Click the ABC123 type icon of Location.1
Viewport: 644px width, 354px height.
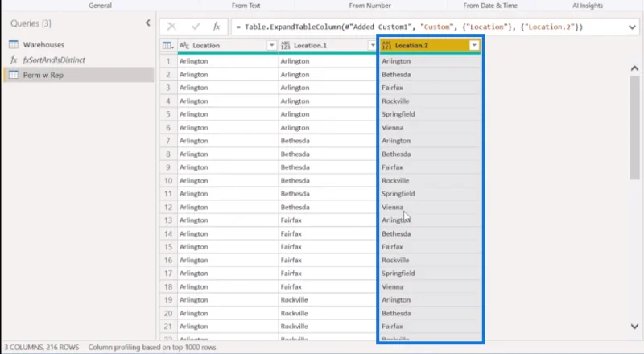(286, 46)
